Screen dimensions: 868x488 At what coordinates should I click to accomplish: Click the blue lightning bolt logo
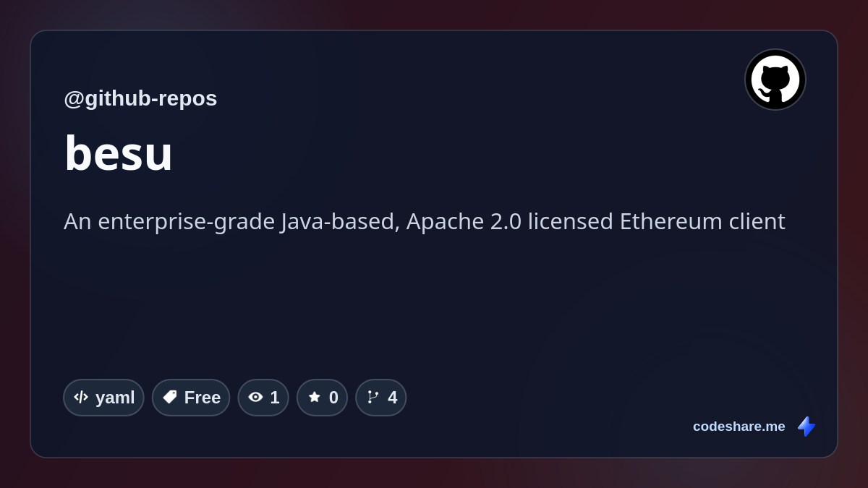pos(807,427)
